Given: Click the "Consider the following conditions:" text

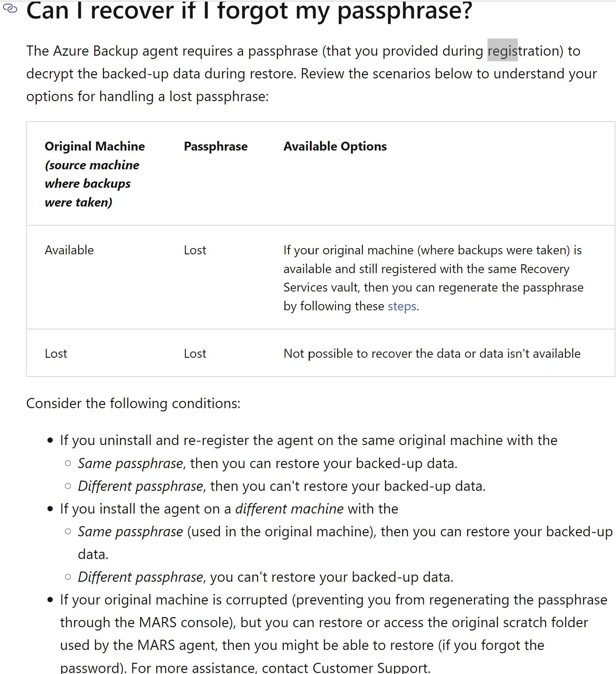Looking at the screenshot, I should pyautogui.click(x=133, y=403).
